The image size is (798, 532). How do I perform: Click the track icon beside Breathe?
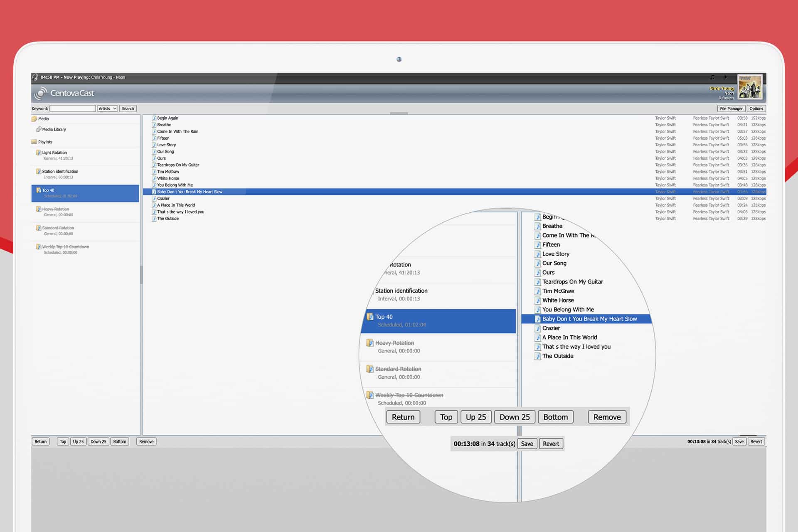tap(154, 125)
